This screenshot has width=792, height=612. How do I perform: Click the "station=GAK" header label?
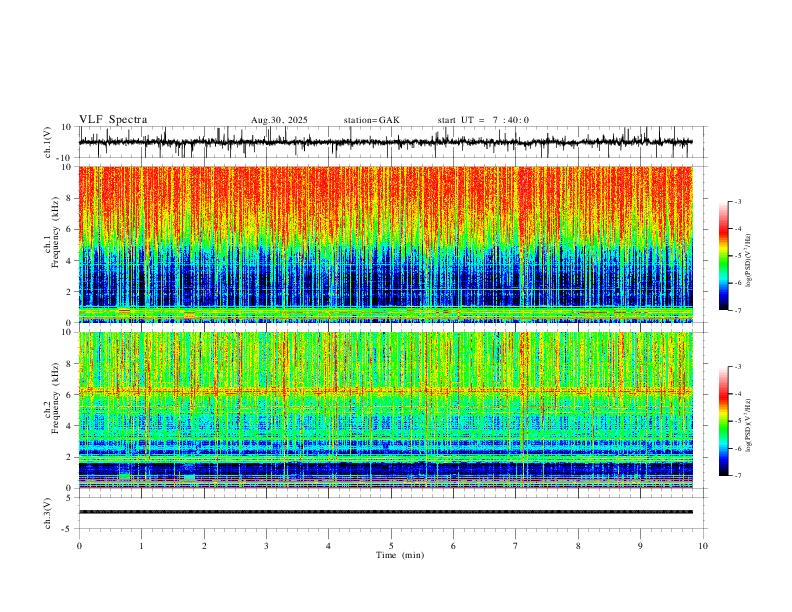point(371,120)
